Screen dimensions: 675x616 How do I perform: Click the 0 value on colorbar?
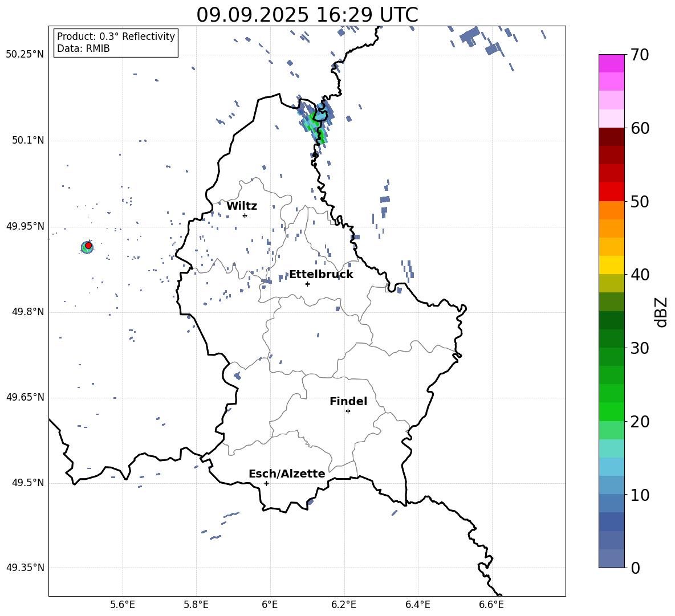[635, 568]
